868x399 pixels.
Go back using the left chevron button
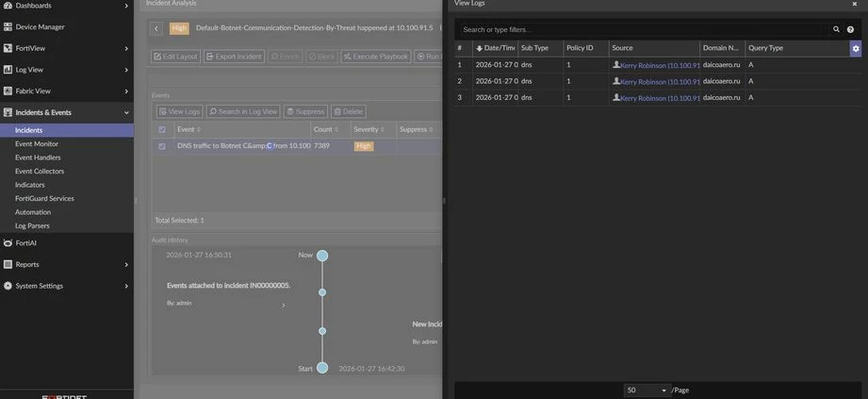pos(156,28)
